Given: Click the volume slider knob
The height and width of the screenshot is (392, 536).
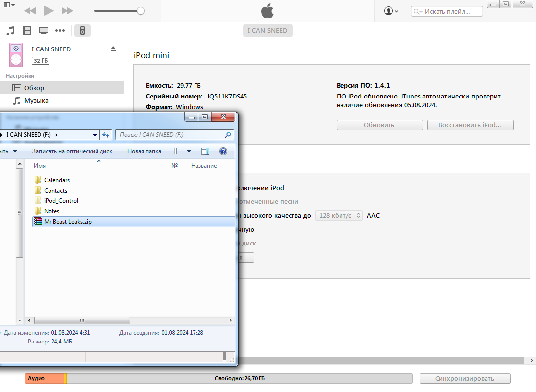Looking at the screenshot, I should tap(141, 11).
